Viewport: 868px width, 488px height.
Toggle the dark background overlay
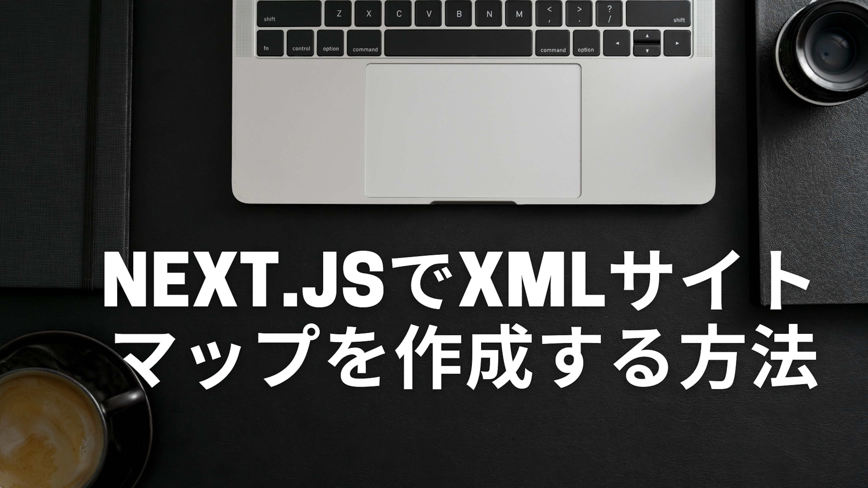click(434, 244)
